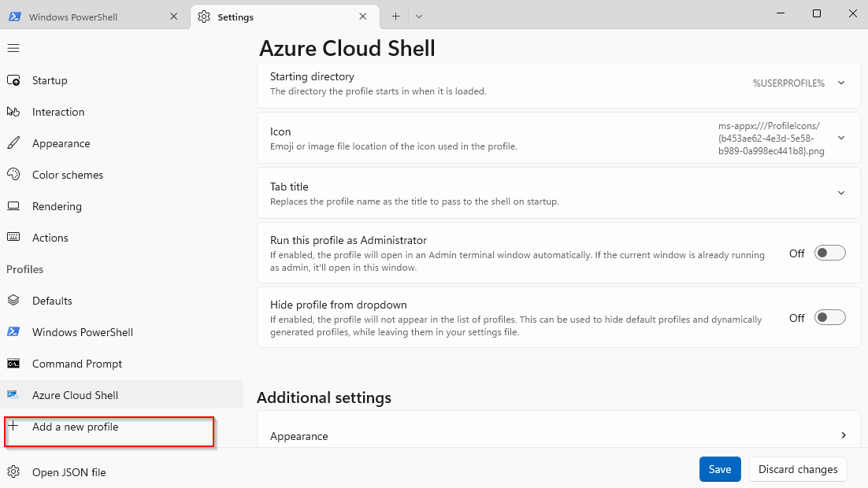Click the Color schemes palette icon
868x488 pixels.
click(x=13, y=175)
